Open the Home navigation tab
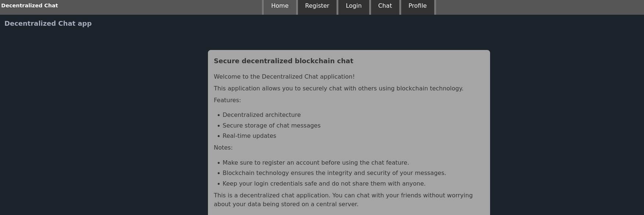Viewport: 644px width, 215px height. (280, 6)
